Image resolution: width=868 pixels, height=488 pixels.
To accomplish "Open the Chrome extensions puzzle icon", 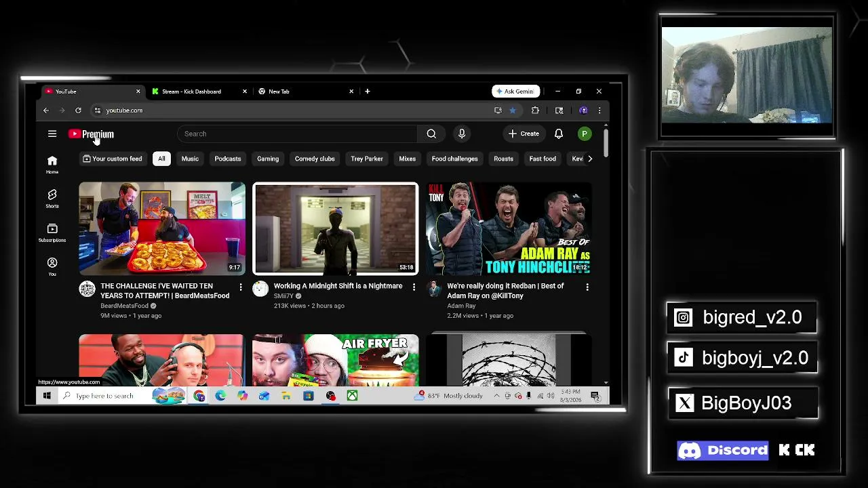I will (x=535, y=110).
